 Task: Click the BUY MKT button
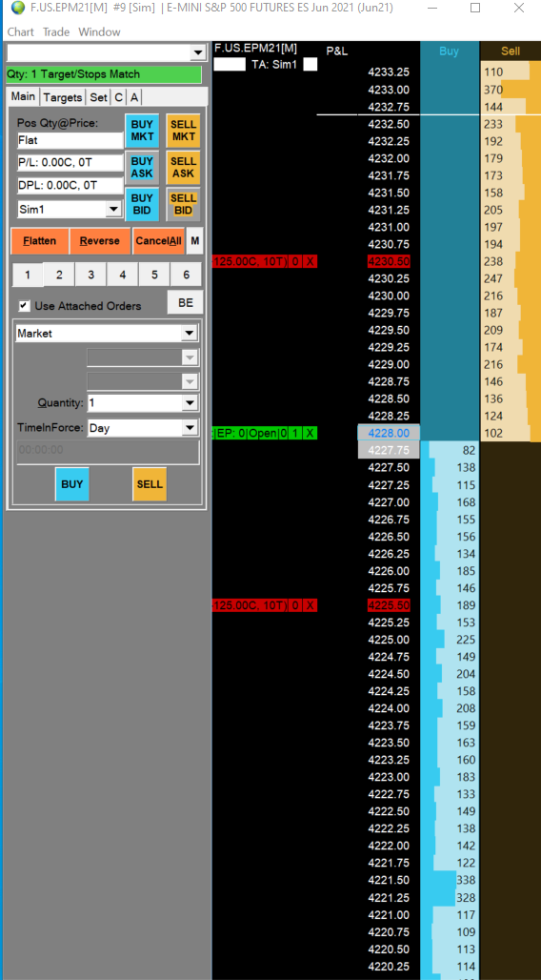tap(142, 130)
